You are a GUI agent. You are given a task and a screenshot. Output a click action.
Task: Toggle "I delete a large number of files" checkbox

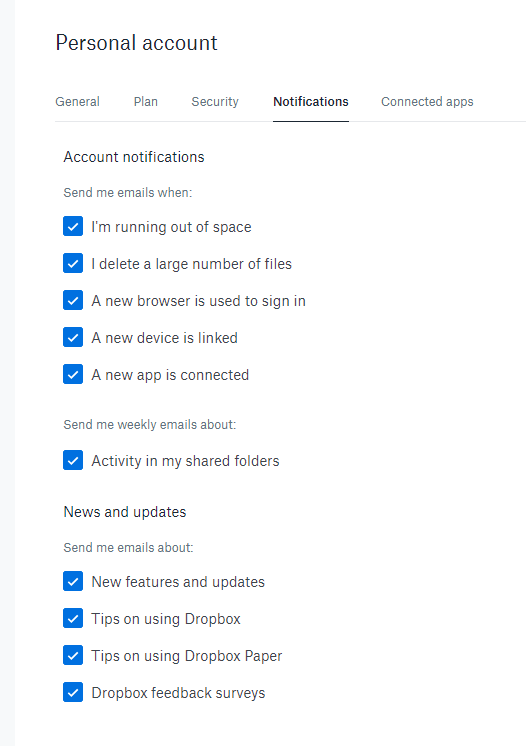tap(73, 264)
